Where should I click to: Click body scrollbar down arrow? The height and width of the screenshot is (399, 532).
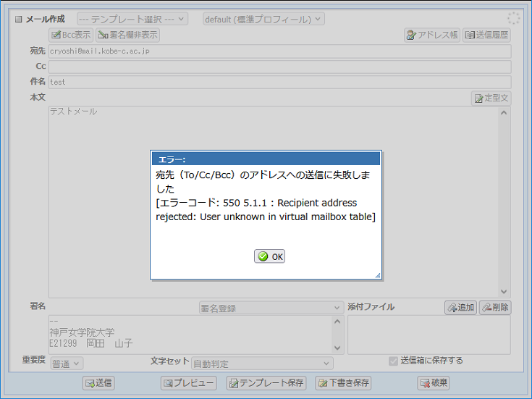(504, 292)
